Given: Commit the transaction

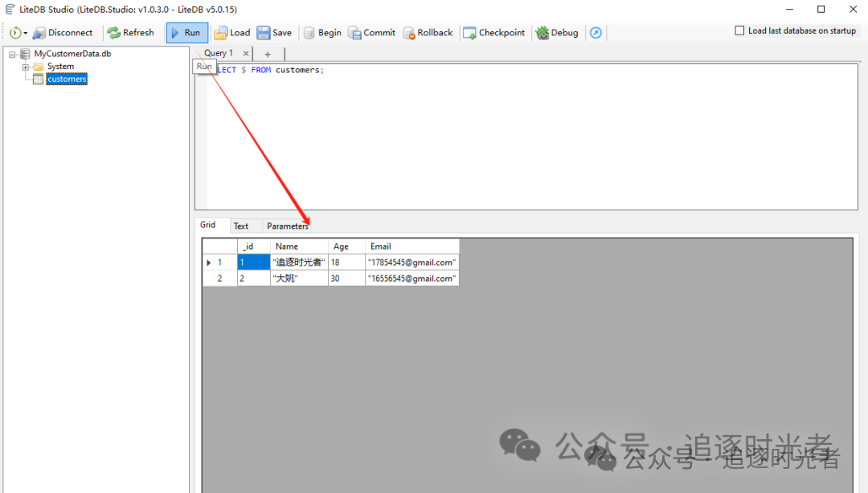Looking at the screenshot, I should point(371,33).
